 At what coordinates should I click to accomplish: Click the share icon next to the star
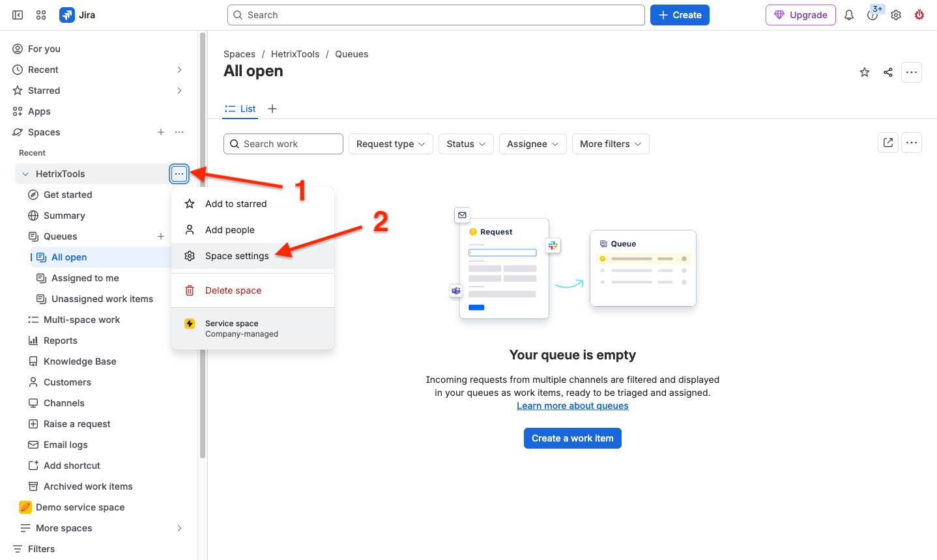[888, 72]
